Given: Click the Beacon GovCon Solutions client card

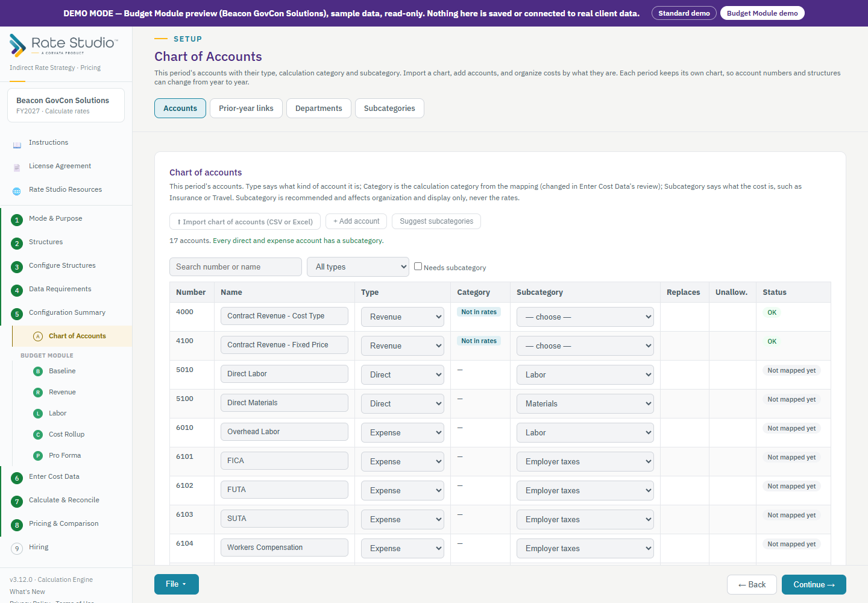Looking at the screenshot, I should pyautogui.click(x=66, y=106).
